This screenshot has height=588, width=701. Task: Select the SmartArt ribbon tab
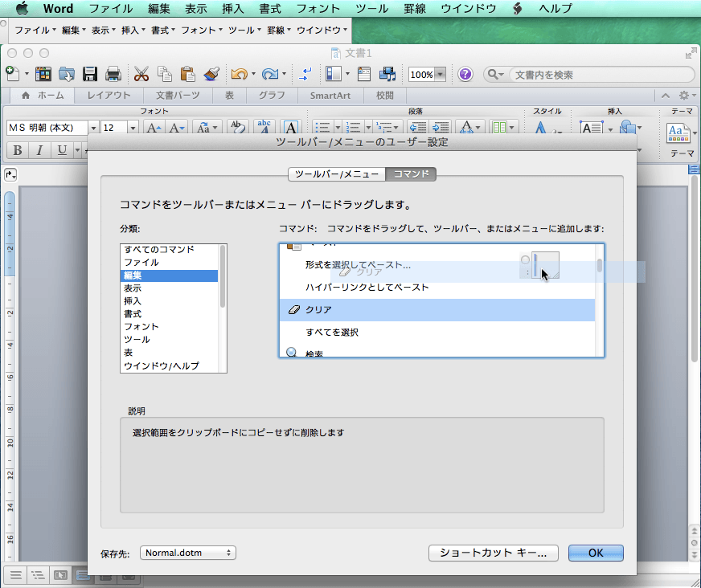click(x=330, y=95)
